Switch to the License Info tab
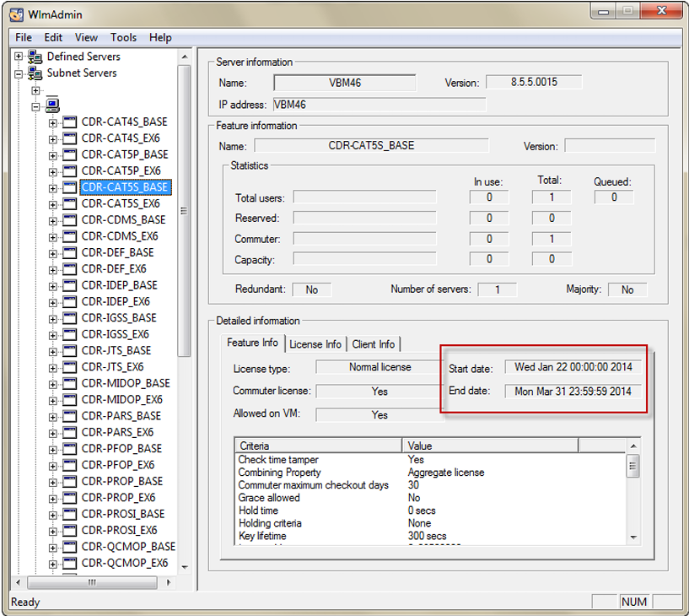Viewport: 689px width, 616px height. [x=315, y=344]
